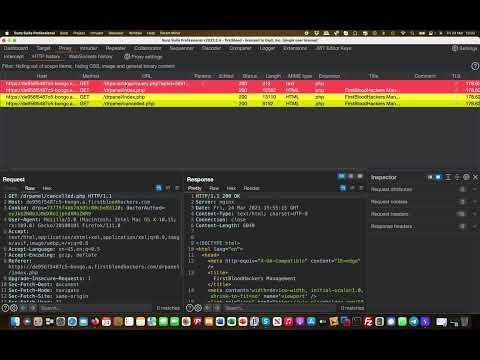Switch to the Repeater tab

point(116,48)
